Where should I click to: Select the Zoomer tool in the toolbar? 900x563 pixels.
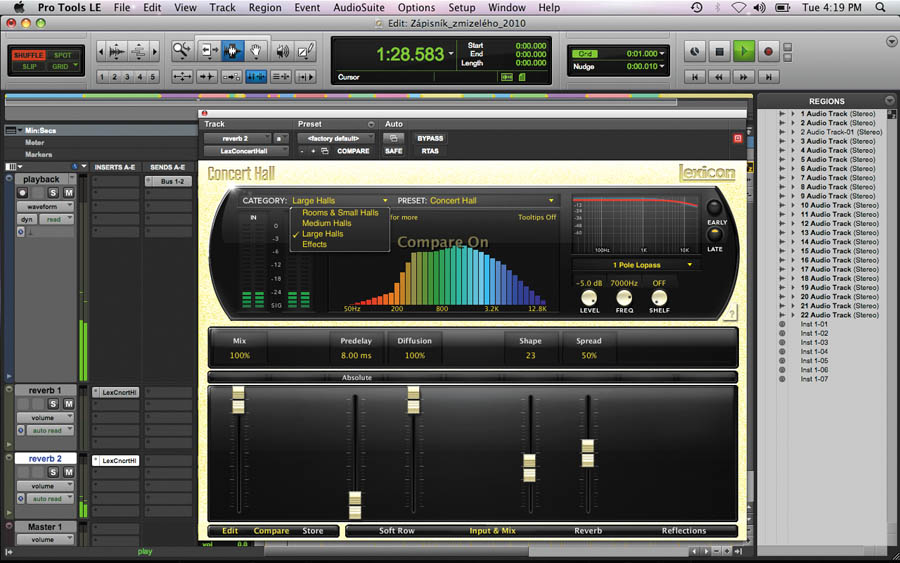coord(182,50)
